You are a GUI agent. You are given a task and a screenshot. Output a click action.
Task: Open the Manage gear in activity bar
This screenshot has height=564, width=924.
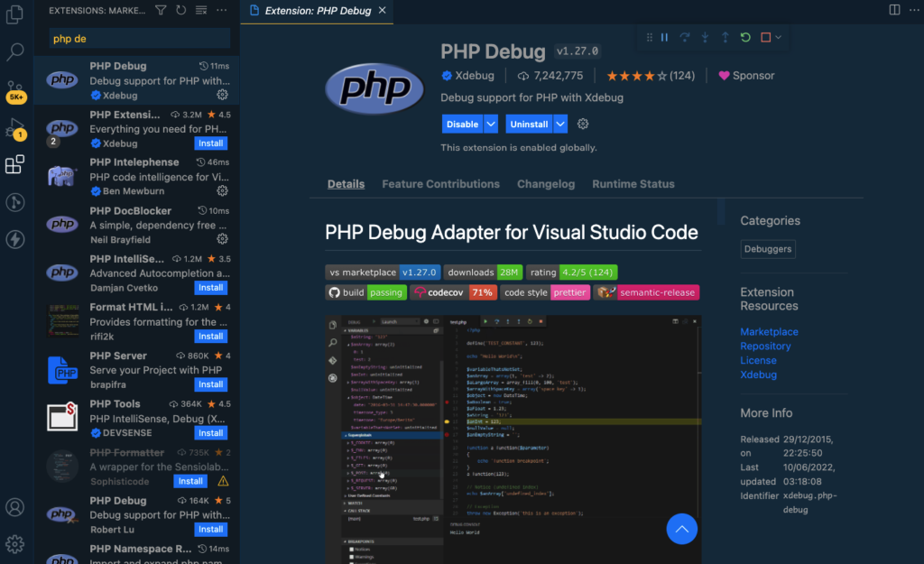[14, 544]
